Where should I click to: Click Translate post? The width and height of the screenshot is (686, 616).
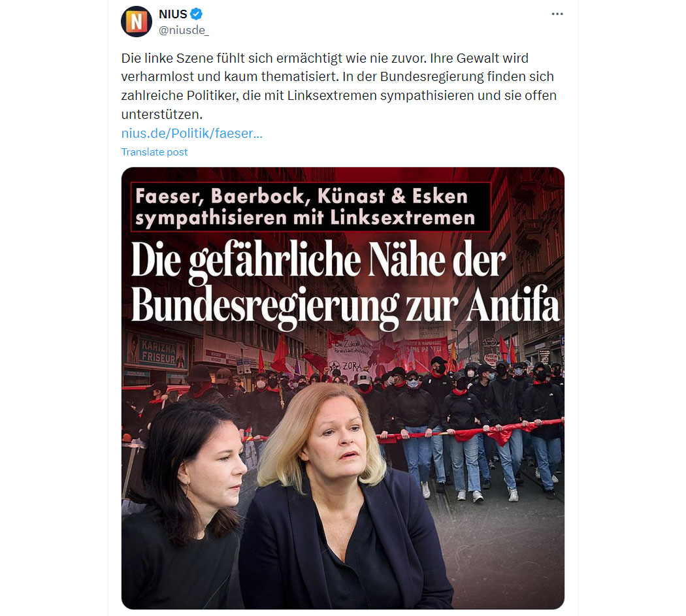[x=154, y=152]
